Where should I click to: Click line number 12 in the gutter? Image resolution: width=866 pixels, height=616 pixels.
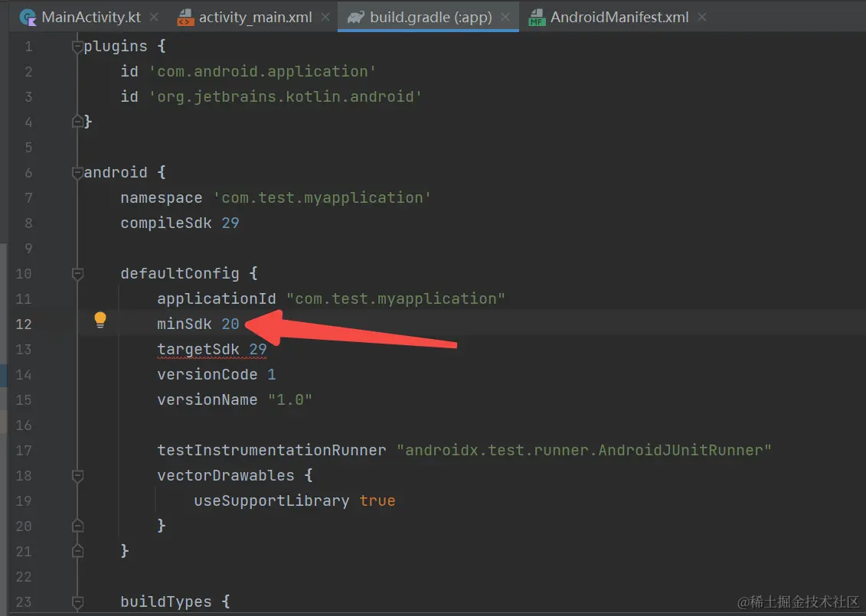click(x=24, y=324)
